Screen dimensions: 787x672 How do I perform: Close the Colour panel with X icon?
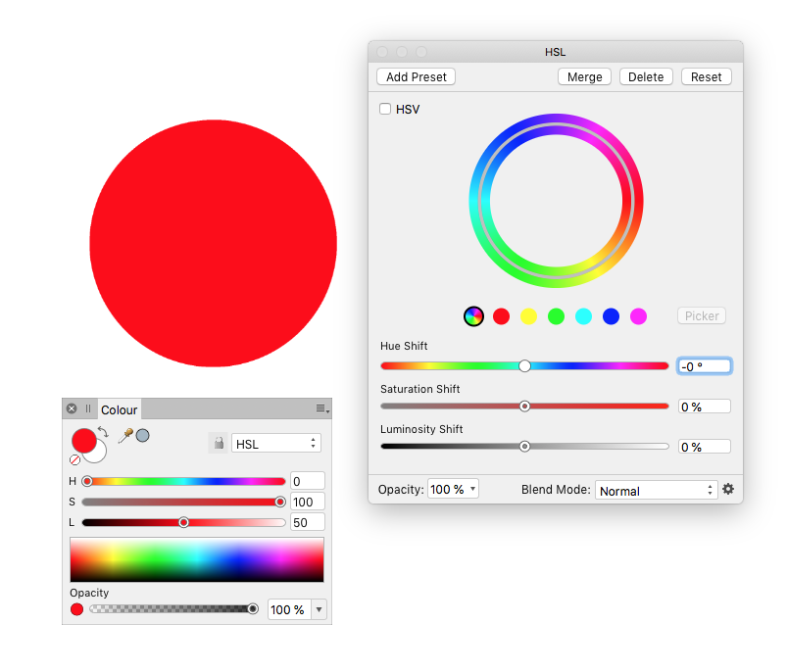point(72,408)
